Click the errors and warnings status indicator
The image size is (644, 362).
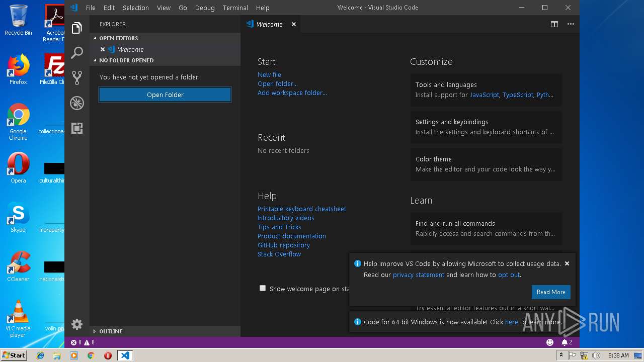pos(83,342)
